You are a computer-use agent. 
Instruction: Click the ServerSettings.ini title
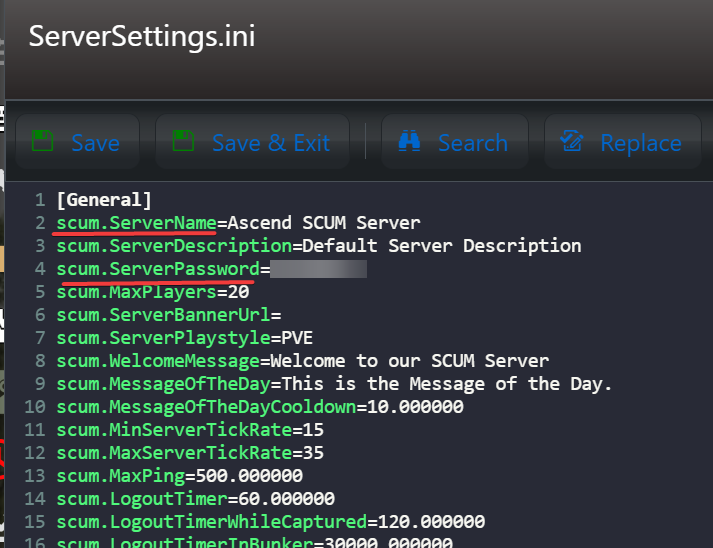click(x=142, y=36)
